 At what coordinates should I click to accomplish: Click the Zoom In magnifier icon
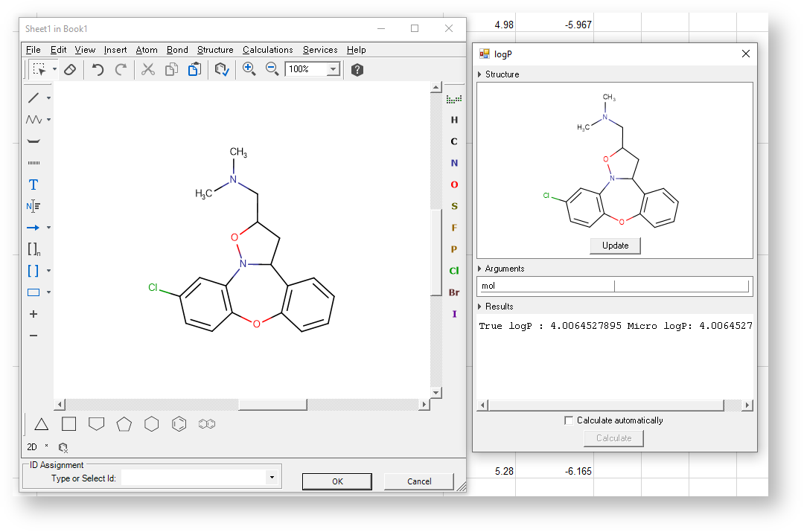(249, 69)
